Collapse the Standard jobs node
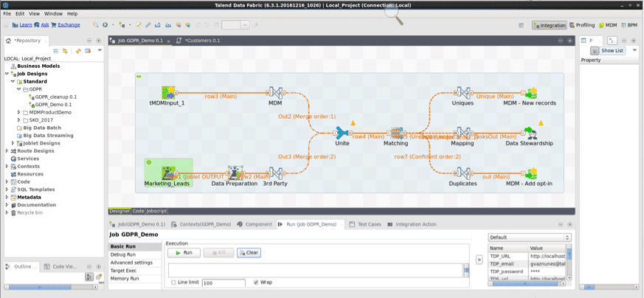644x298 pixels. [13, 81]
